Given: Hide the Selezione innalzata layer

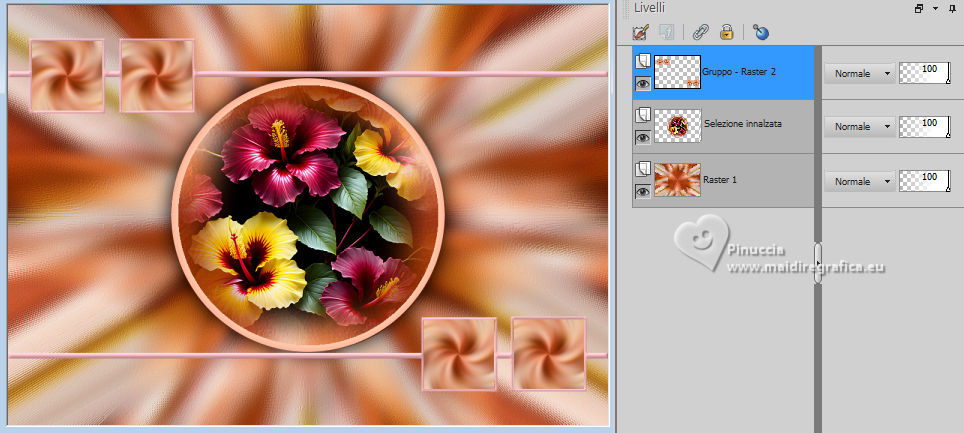Looking at the screenshot, I should click(642, 138).
